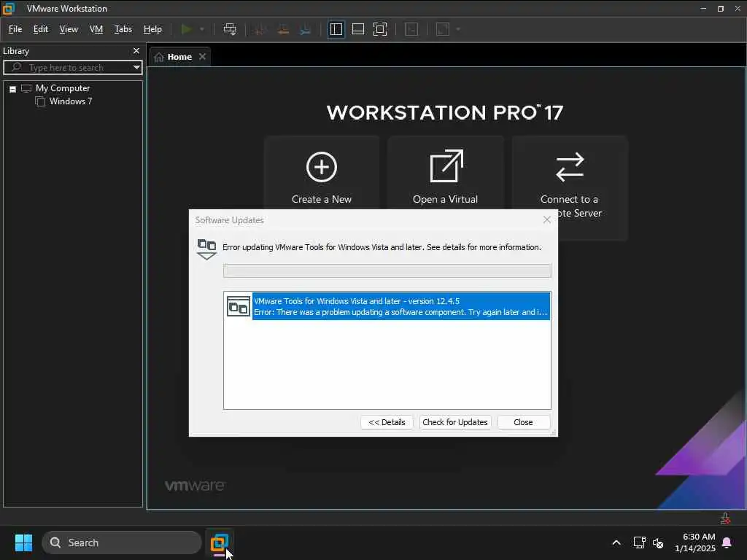The width and height of the screenshot is (747, 560).
Task: Open the VM menu
Action: pos(96,29)
